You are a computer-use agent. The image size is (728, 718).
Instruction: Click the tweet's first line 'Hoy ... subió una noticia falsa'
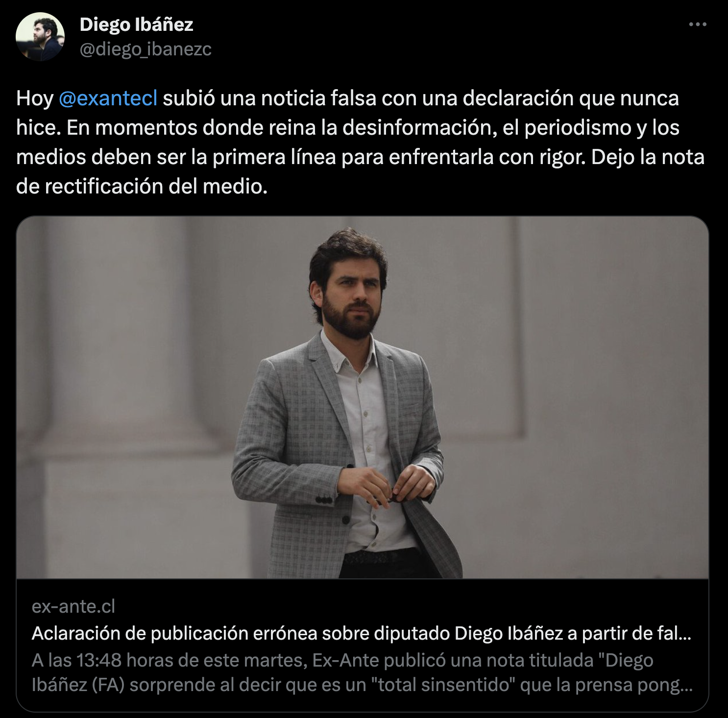point(347,98)
